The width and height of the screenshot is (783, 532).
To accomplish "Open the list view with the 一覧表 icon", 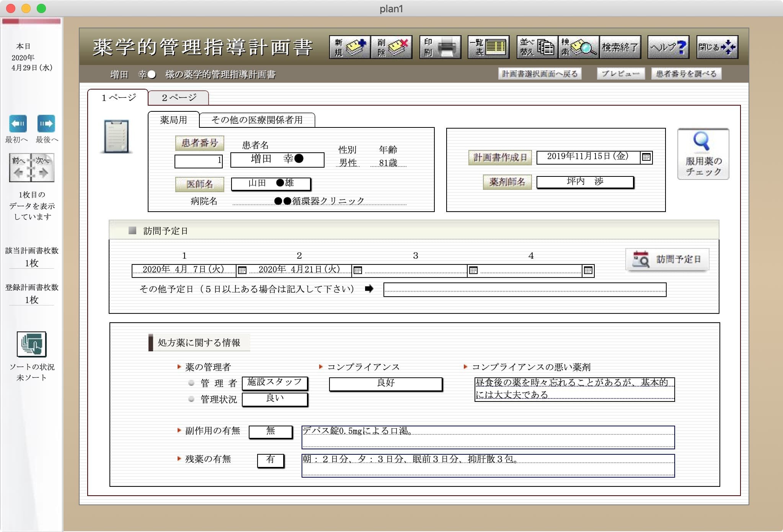I will pyautogui.click(x=489, y=47).
